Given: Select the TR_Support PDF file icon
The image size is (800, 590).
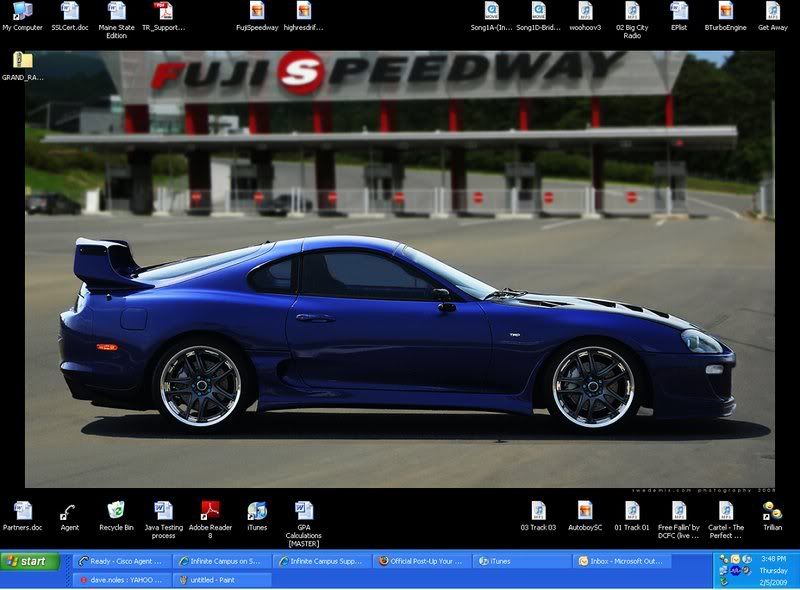Looking at the screenshot, I should click(x=163, y=12).
